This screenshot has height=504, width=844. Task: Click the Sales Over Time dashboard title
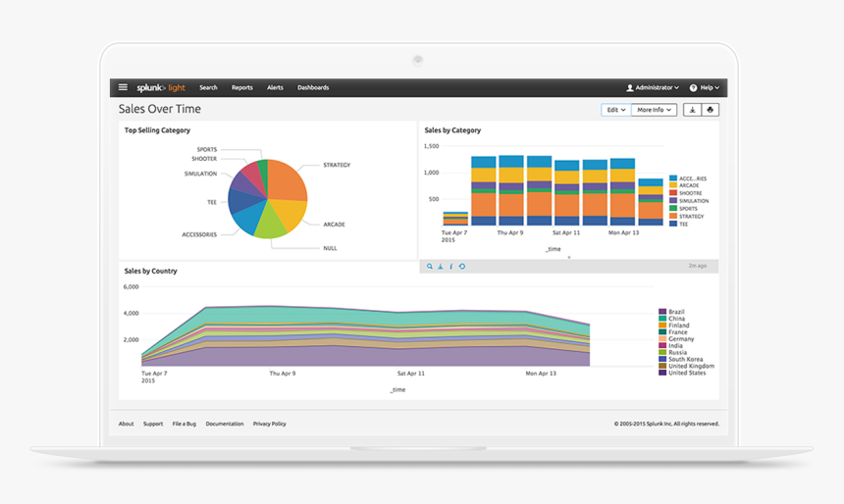[160, 109]
